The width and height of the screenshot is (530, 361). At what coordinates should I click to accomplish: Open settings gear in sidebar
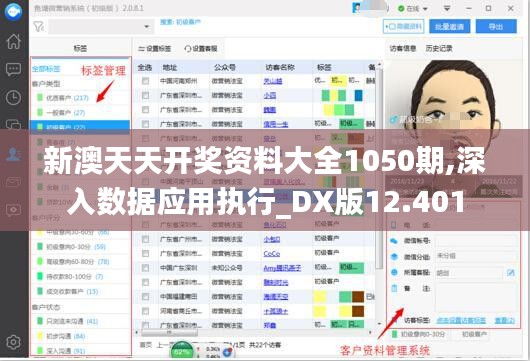click(x=14, y=342)
